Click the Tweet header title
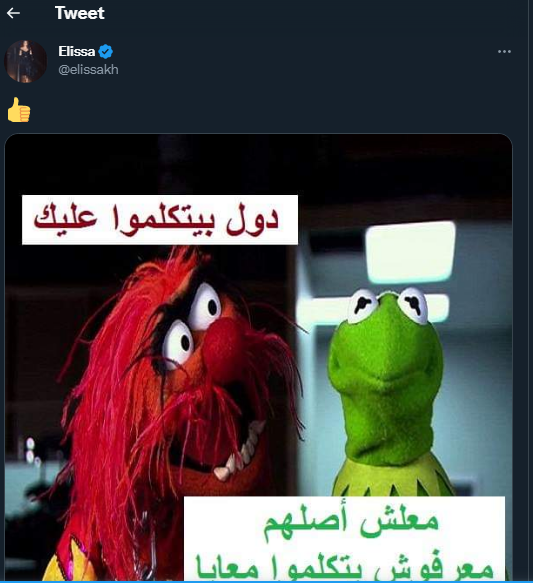533x583 pixels. (x=80, y=13)
